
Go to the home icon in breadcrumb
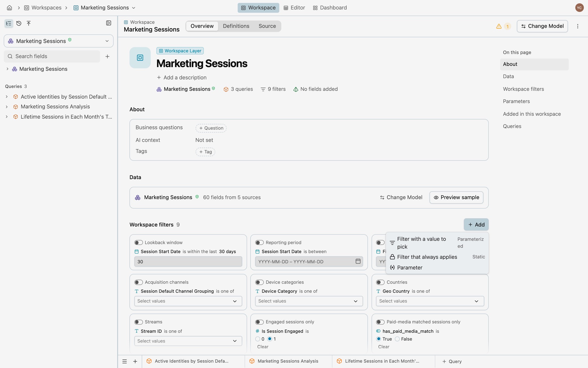[x=9, y=8]
